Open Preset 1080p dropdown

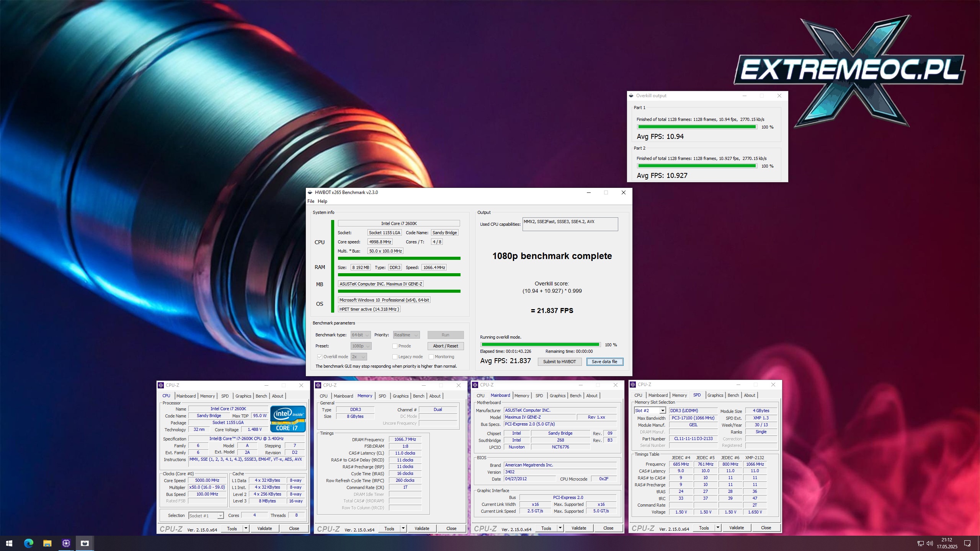361,346
